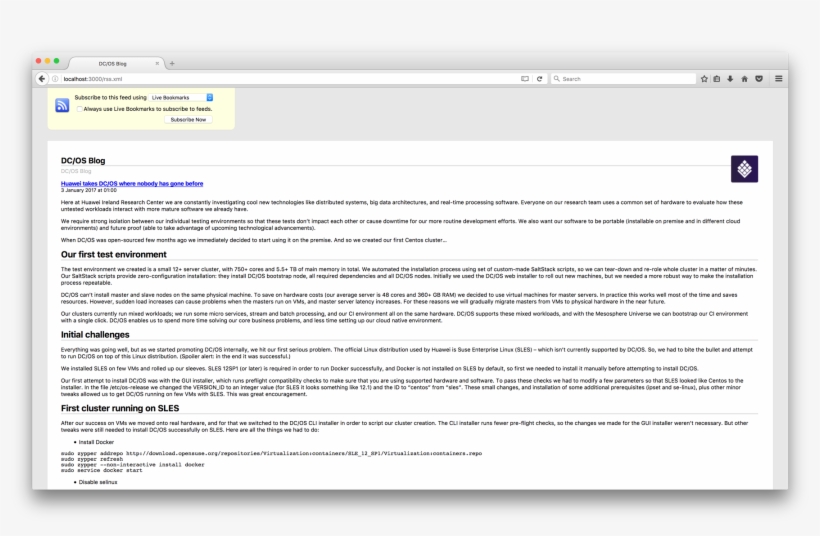Select the search magnifier icon
Screen dimensions: 820x536
tap(556, 79)
